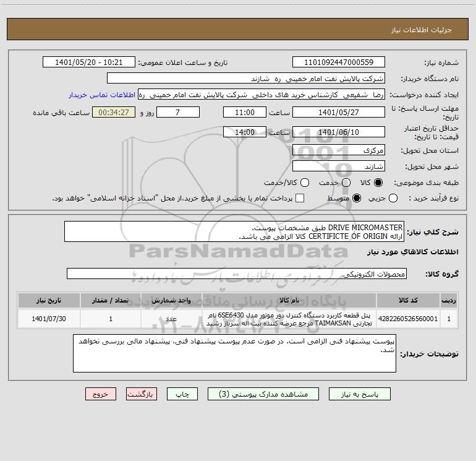Toggle the Islamic treasury payment checkbox
Screen dimensions: 476x461
pos(300,198)
